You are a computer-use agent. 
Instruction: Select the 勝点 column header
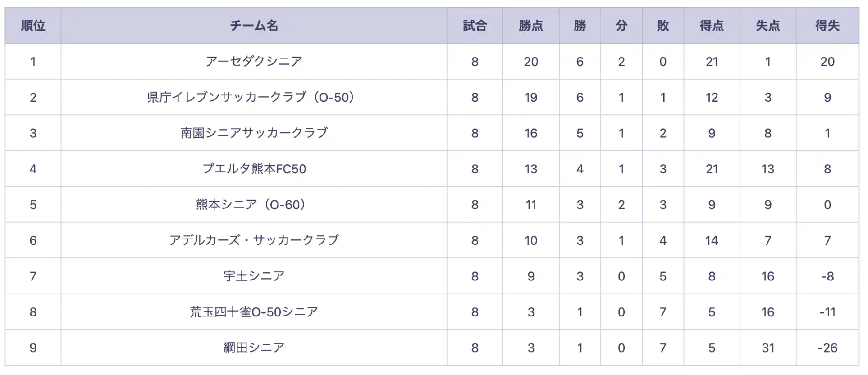pyautogui.click(x=531, y=26)
